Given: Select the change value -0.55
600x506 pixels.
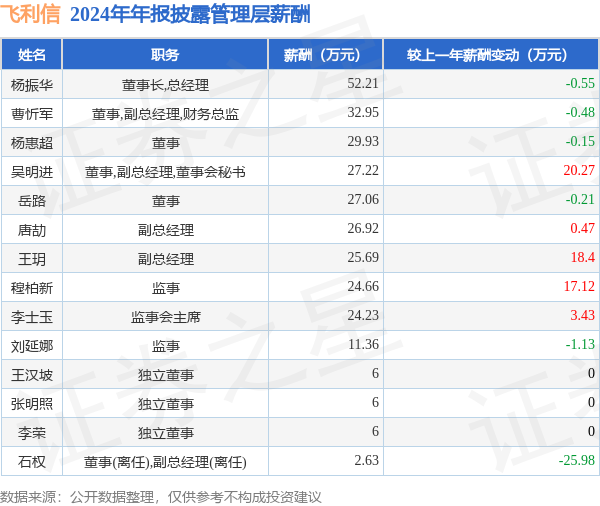Looking at the screenshot, I should tap(580, 83).
